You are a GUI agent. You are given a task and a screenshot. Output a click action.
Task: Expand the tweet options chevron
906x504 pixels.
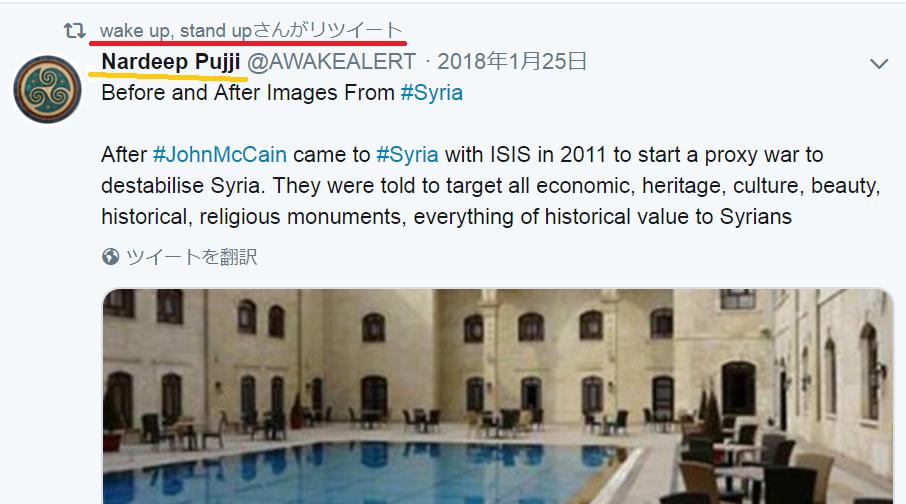[x=879, y=64]
